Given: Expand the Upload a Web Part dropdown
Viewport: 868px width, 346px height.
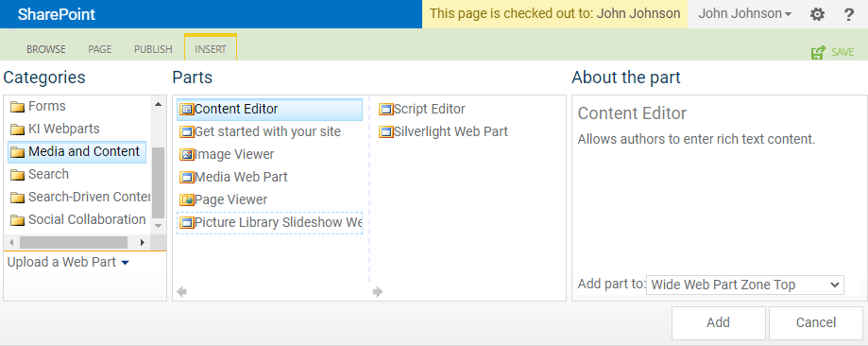Looking at the screenshot, I should (x=68, y=262).
